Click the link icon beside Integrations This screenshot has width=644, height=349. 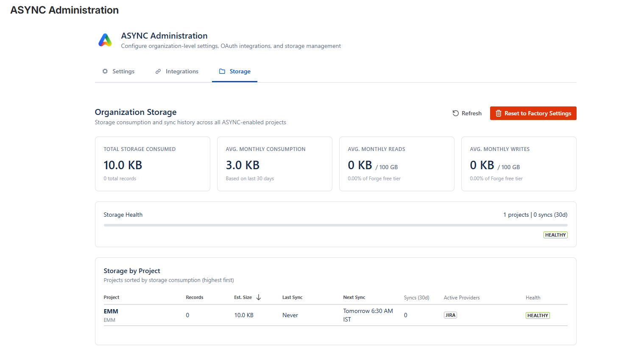point(158,71)
